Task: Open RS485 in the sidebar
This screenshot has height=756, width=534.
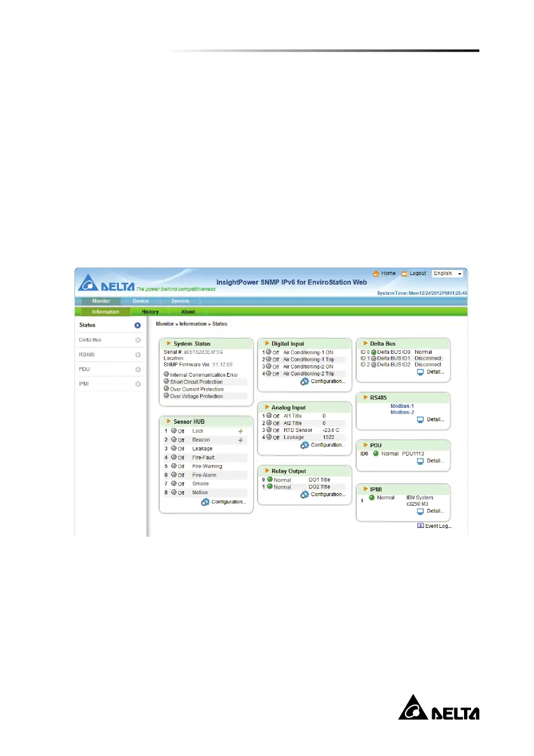Action: [x=87, y=355]
